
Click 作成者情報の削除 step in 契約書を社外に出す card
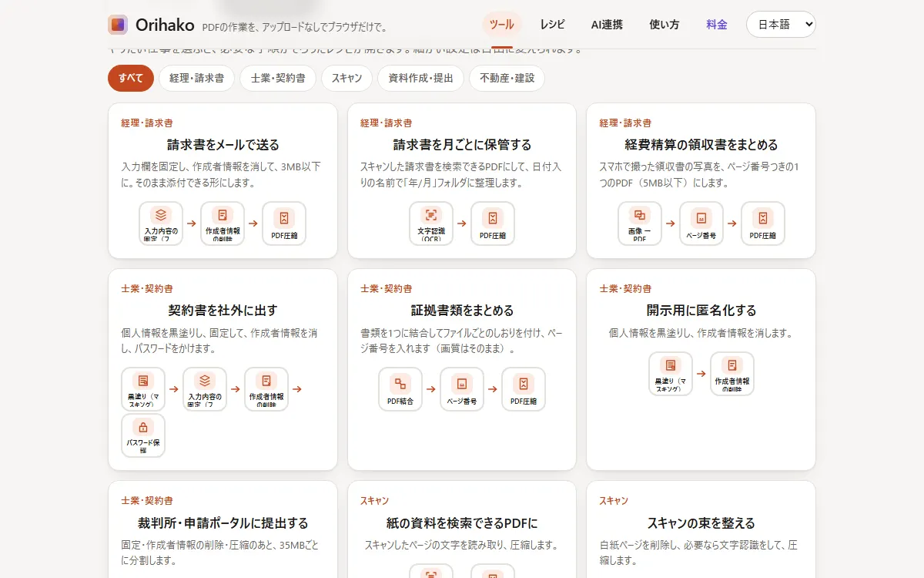[266, 389]
